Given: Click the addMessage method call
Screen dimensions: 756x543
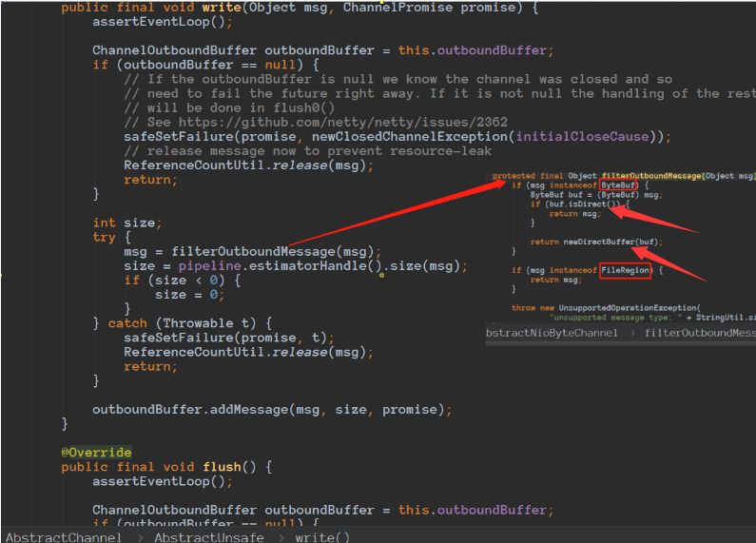Looking at the screenshot, I should pos(249,410).
